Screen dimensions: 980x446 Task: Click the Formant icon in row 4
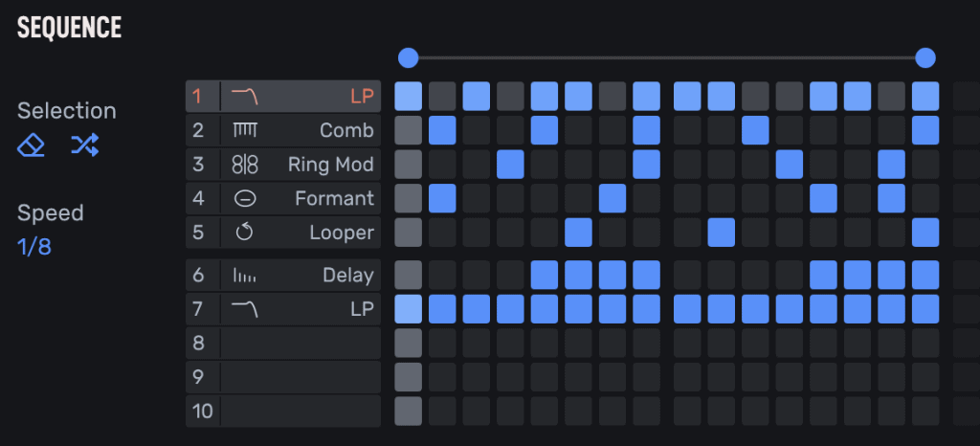245,199
